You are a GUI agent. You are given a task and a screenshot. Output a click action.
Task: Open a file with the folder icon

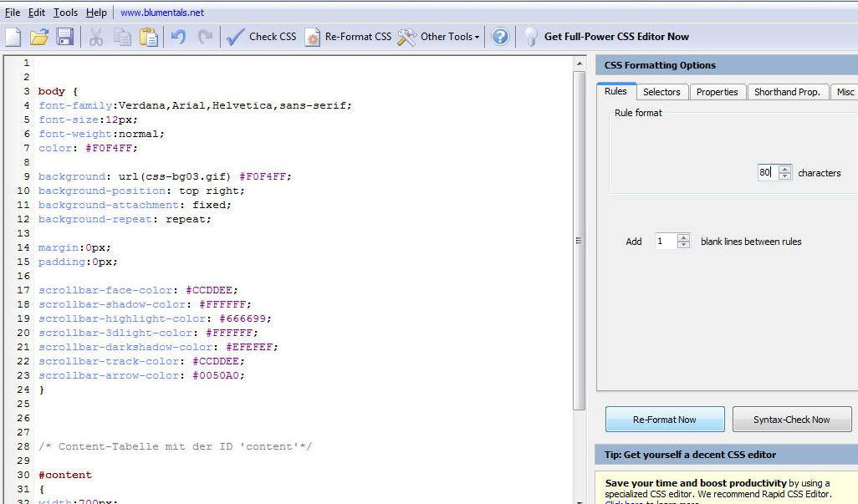[39, 37]
